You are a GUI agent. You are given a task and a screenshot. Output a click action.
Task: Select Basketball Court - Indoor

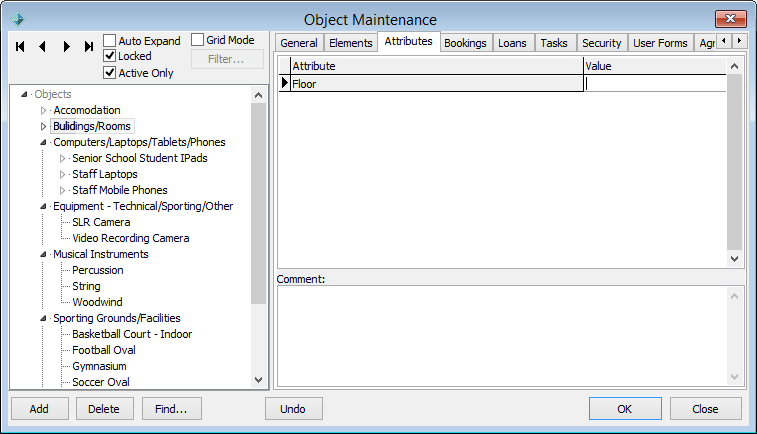[x=132, y=334]
